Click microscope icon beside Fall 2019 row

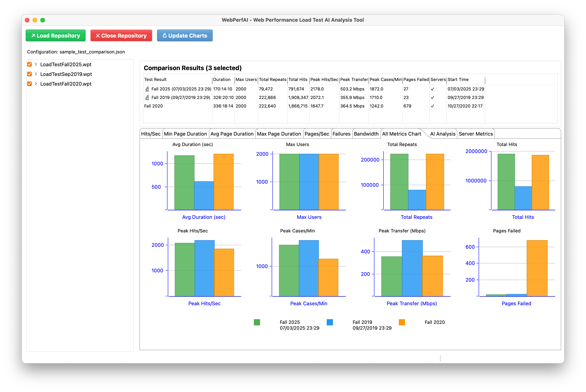pyautogui.click(x=147, y=97)
